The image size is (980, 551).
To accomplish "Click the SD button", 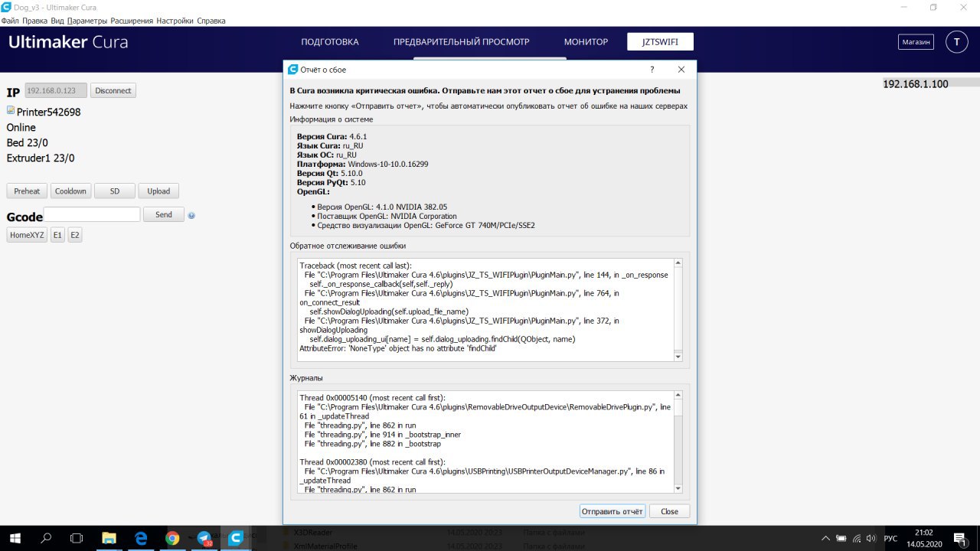I will (x=115, y=191).
